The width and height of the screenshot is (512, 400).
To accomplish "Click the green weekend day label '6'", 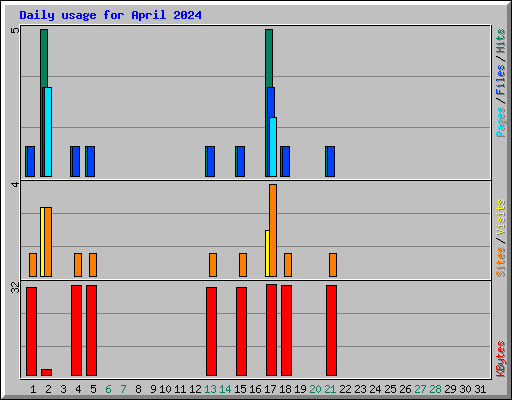I will 108,389.
